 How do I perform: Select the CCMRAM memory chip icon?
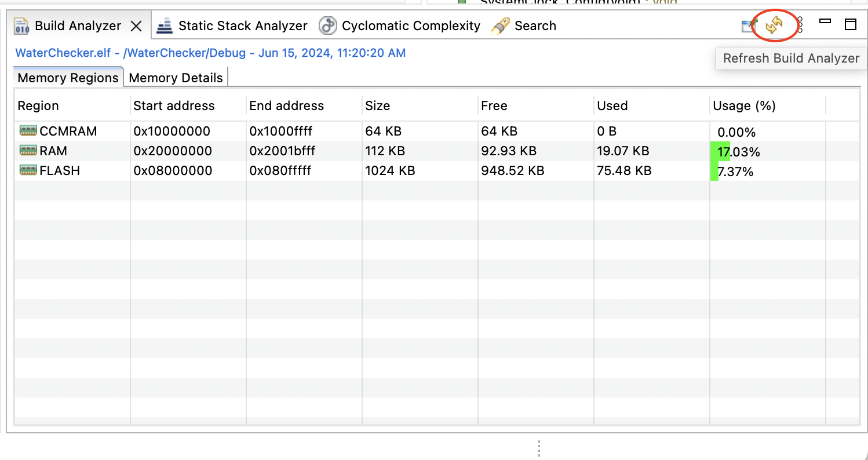tap(28, 131)
